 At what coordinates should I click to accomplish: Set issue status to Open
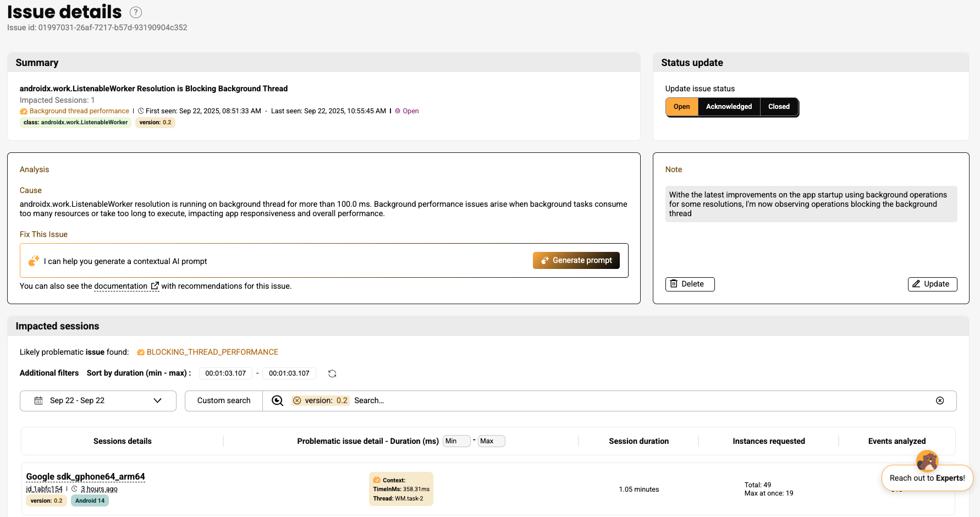[x=681, y=107]
